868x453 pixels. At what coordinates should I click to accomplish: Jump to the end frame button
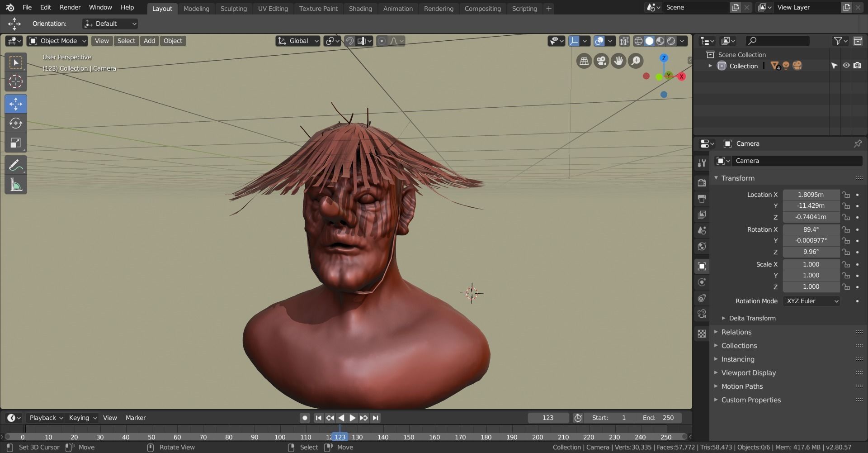click(375, 418)
